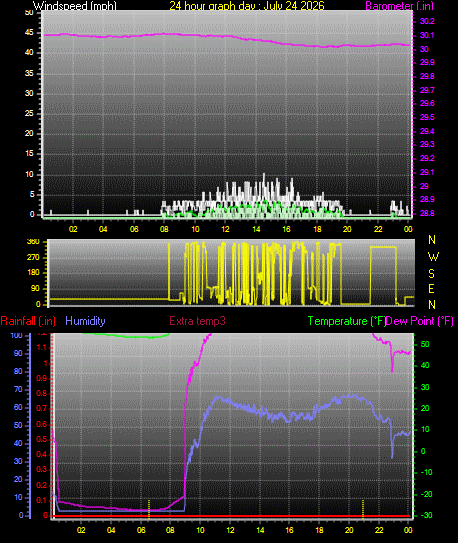Select windspeed axis value 35

[29, 73]
